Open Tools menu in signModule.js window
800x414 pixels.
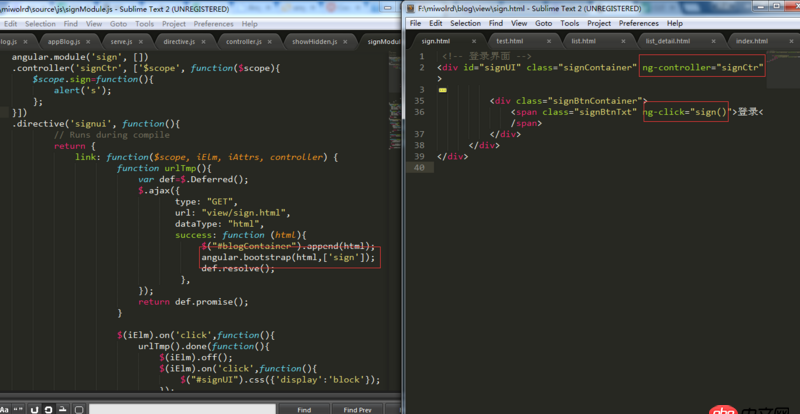(x=144, y=24)
